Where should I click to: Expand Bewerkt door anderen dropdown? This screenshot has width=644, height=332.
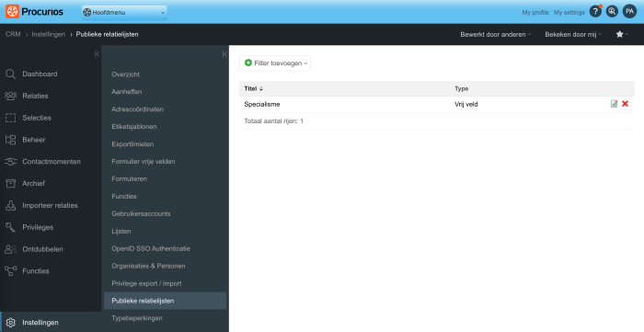point(495,34)
